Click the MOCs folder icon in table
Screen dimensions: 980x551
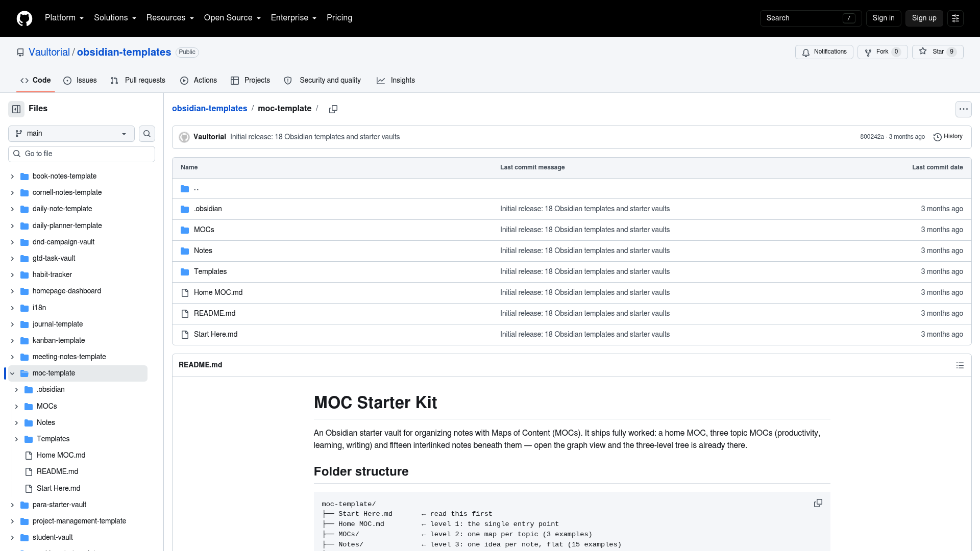click(x=185, y=230)
